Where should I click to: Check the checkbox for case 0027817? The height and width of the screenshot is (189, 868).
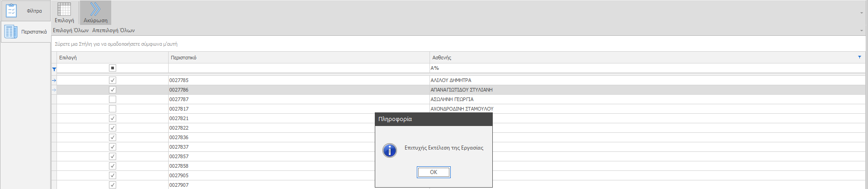point(113,109)
